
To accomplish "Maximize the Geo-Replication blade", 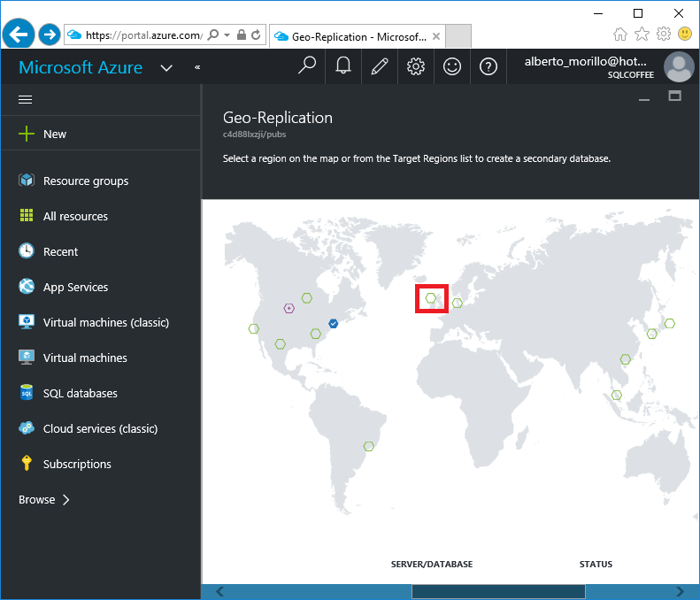I will point(674,96).
